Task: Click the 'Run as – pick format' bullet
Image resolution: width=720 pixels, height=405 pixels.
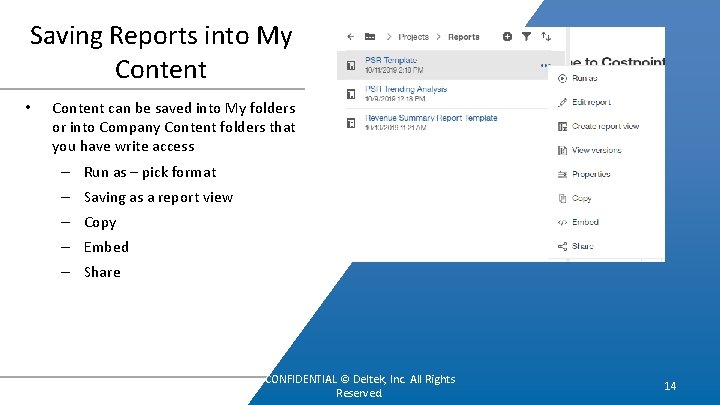Action: pyautogui.click(x=150, y=172)
